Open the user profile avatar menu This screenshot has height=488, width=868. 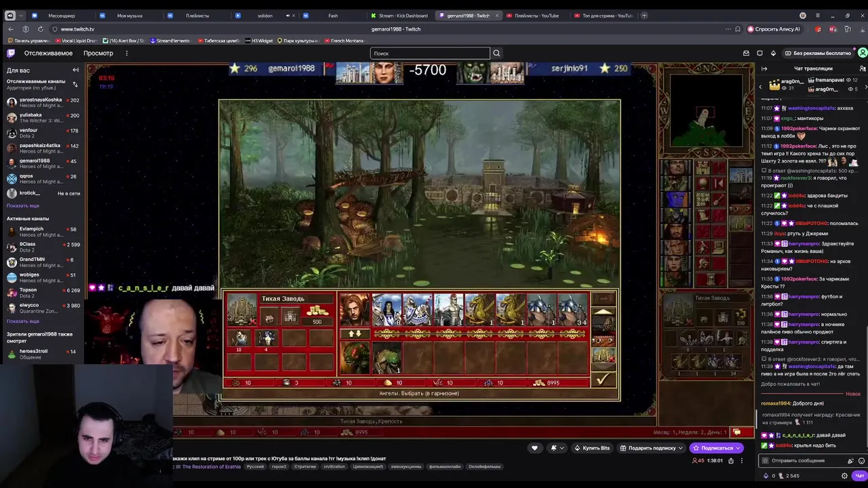click(x=862, y=53)
